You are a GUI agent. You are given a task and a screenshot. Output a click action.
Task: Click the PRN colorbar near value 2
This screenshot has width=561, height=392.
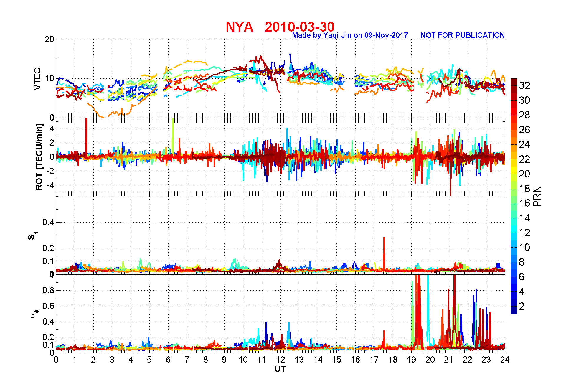[x=514, y=306]
